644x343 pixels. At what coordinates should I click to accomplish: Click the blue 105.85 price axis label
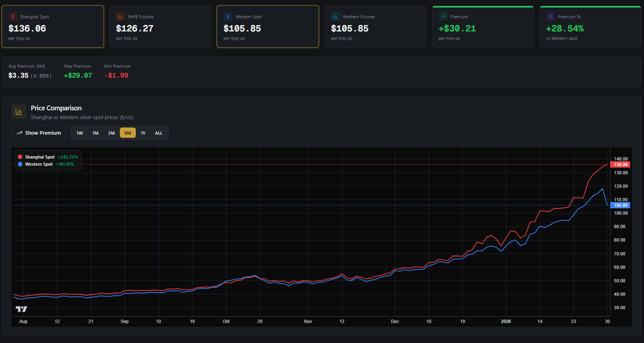point(620,206)
